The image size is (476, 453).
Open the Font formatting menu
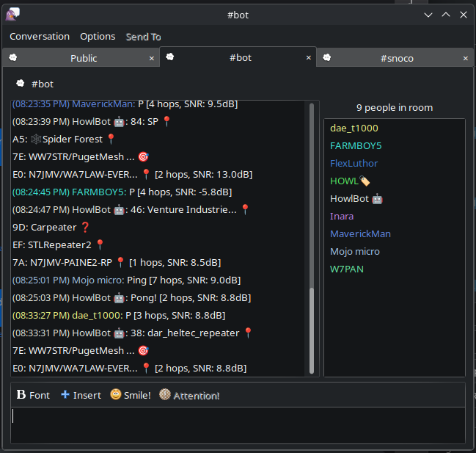33,395
